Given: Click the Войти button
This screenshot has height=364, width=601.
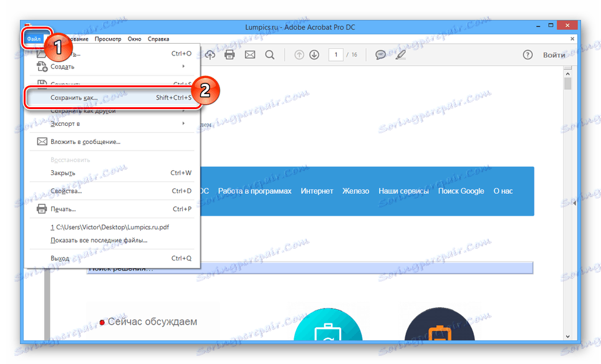Looking at the screenshot, I should tap(553, 55).
